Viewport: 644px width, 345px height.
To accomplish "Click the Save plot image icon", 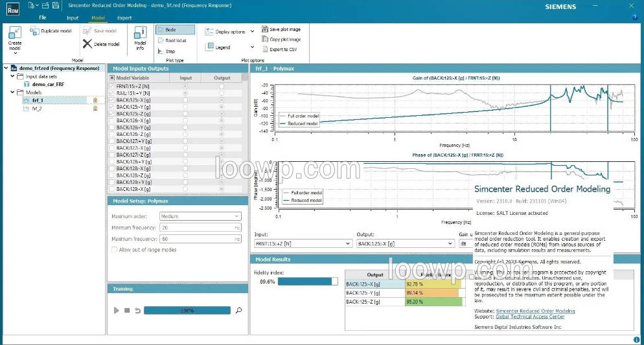I will [265, 29].
